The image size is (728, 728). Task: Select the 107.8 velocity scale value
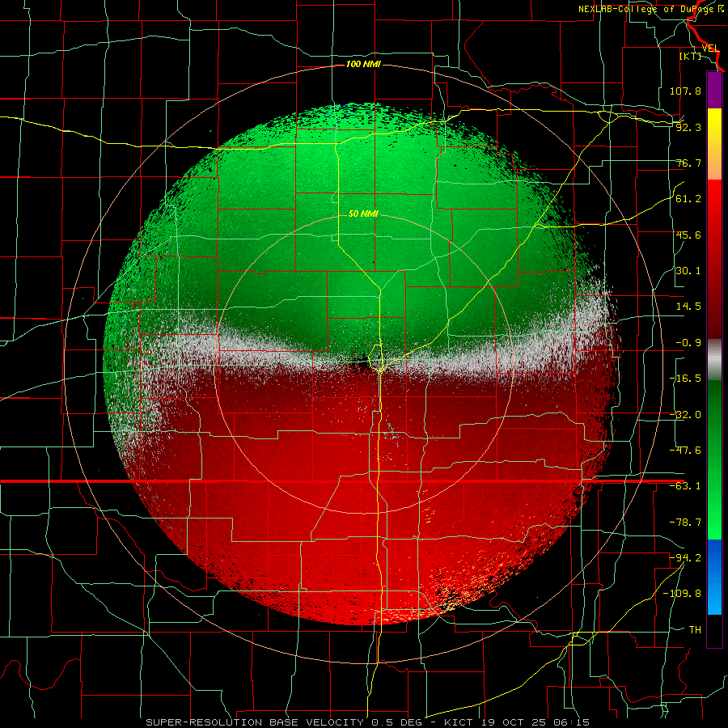tap(685, 91)
